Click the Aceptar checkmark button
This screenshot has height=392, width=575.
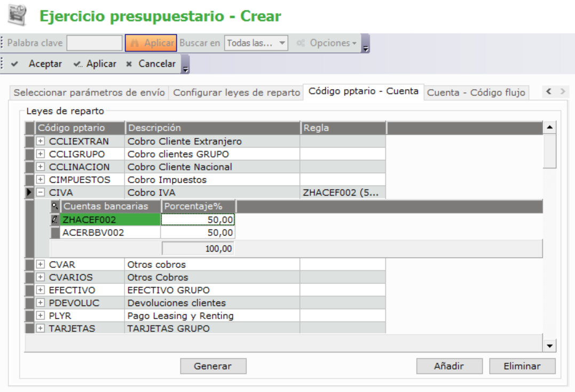coord(37,64)
